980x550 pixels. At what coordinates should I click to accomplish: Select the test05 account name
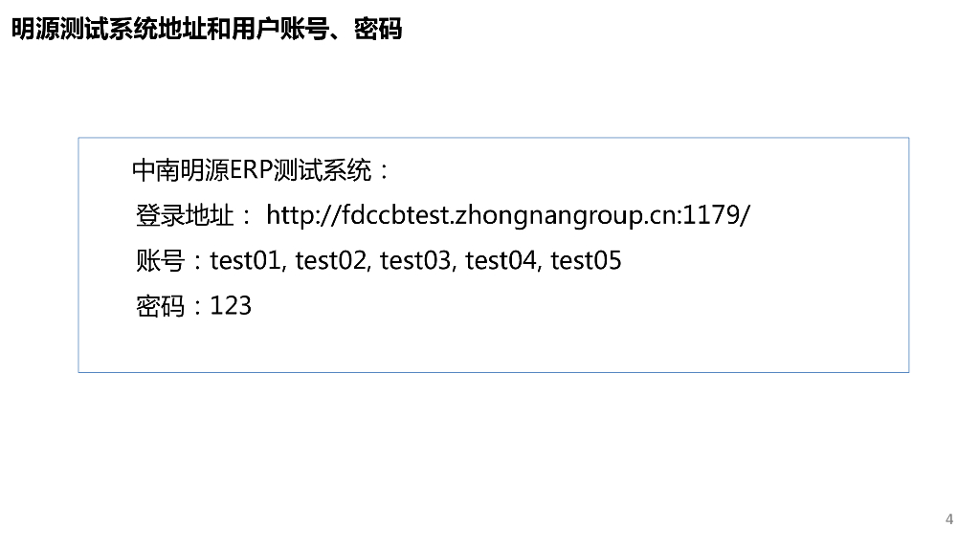point(586,260)
